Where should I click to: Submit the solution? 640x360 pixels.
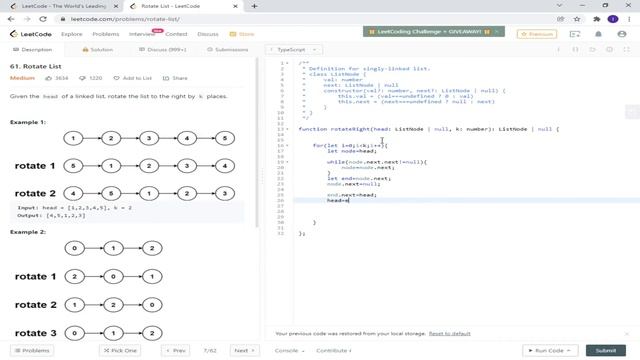pos(606,351)
